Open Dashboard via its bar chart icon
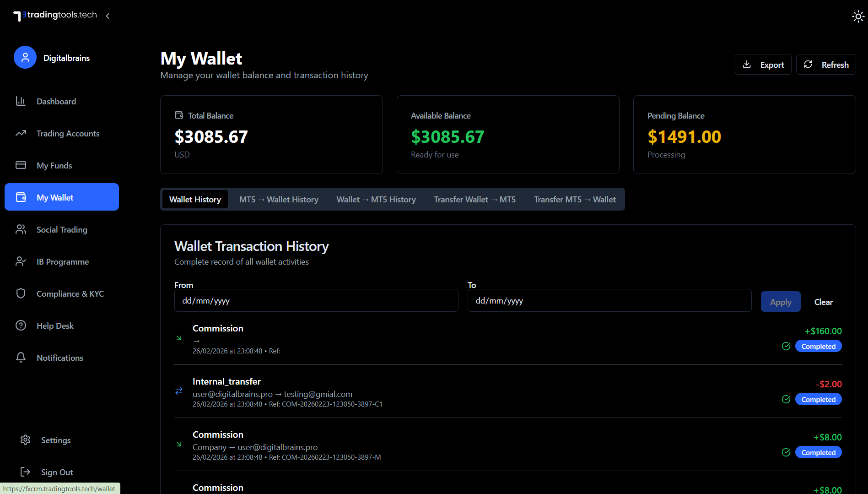This screenshot has width=868, height=494. (21, 101)
